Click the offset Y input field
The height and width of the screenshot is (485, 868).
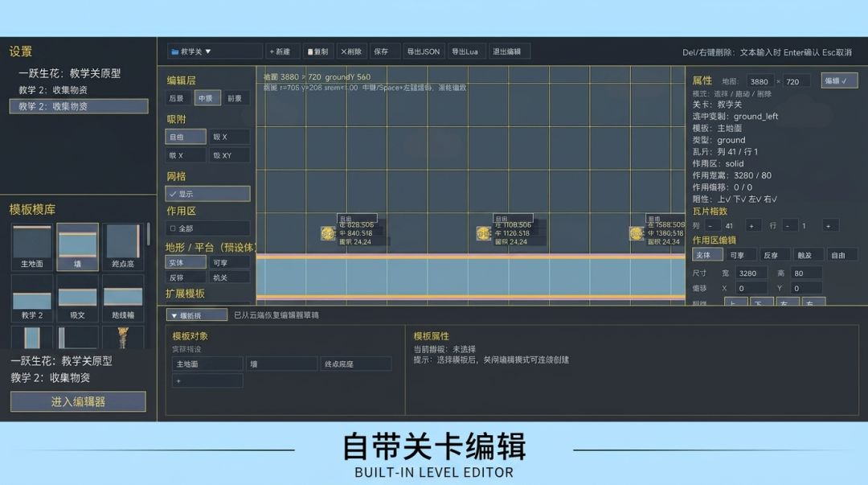point(806,288)
